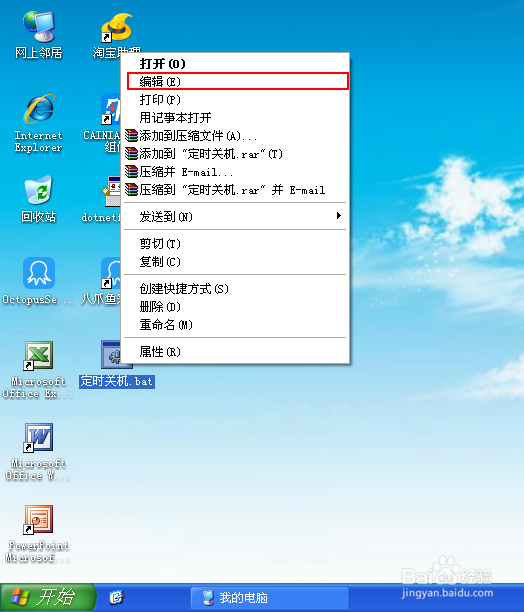Select 用记事本打开 menu entry

click(x=235, y=117)
